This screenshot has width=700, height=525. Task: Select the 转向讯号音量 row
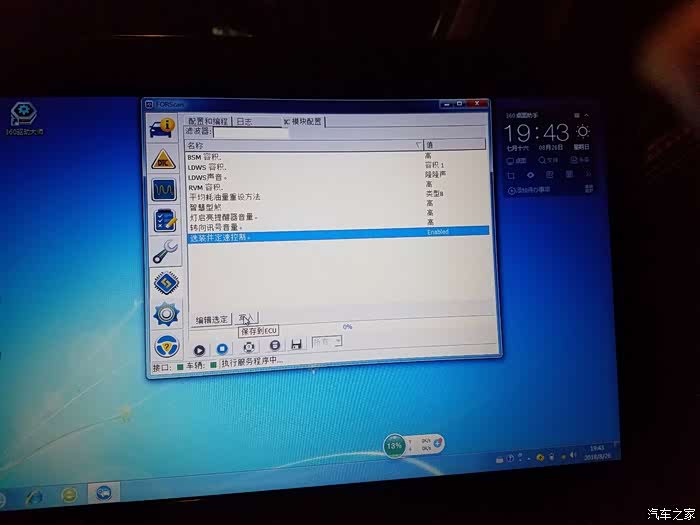338,227
